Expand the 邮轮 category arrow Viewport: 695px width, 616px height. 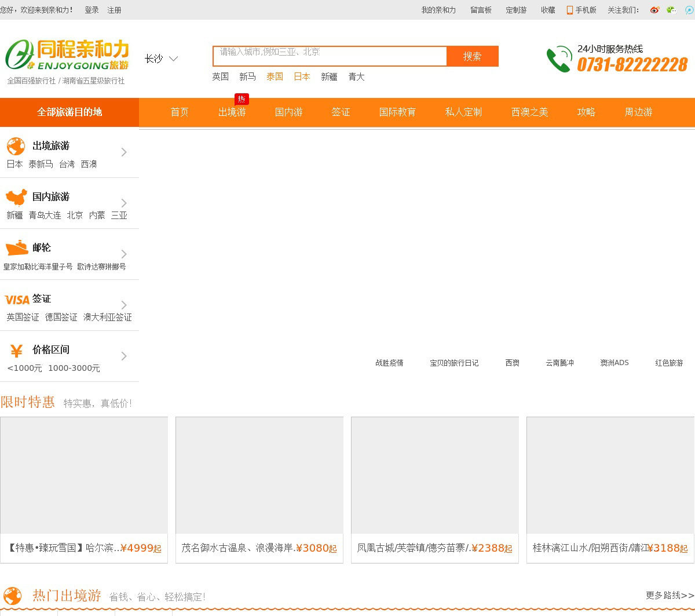pos(124,254)
